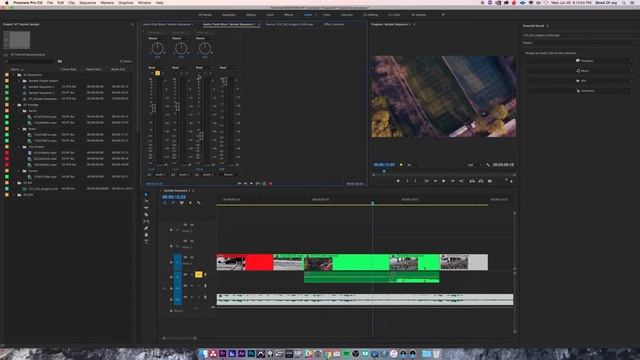The height and width of the screenshot is (360, 640).
Task: Toggle voice-over mic on soloed audio track
Action: (x=205, y=275)
